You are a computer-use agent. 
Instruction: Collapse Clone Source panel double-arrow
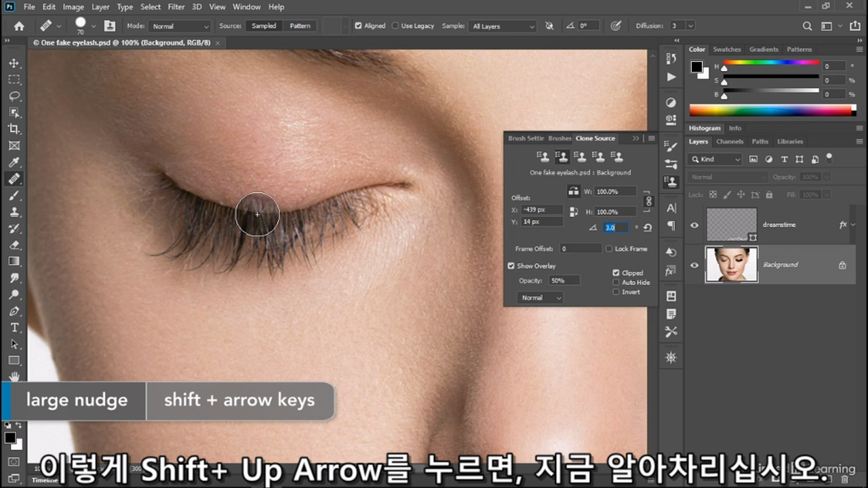[635, 138]
